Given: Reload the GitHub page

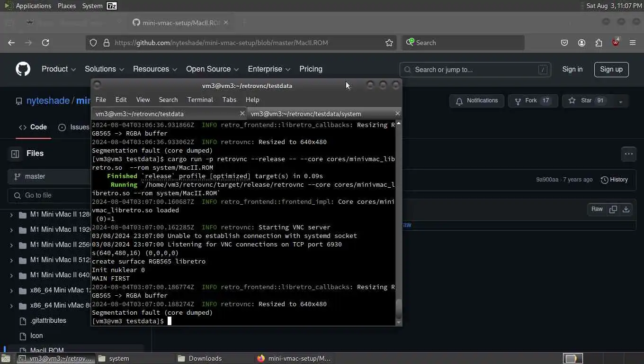Looking at the screenshot, I should pos(45,43).
